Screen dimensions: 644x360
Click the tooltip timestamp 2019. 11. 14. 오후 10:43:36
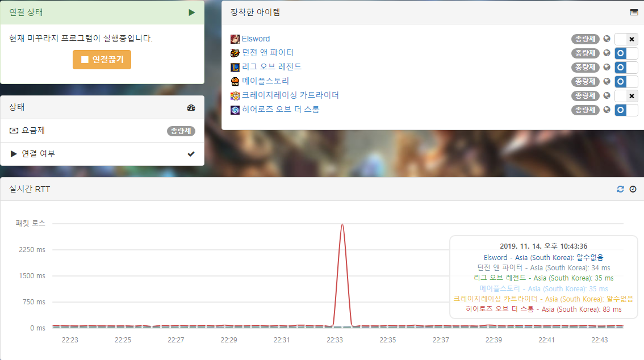point(543,246)
